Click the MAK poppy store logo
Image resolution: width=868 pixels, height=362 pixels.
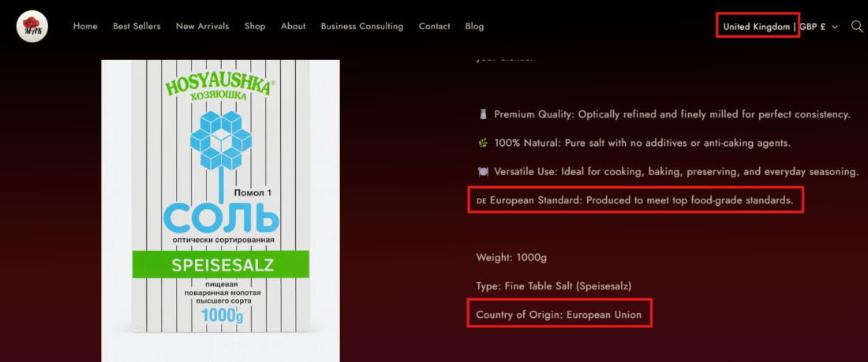32,26
